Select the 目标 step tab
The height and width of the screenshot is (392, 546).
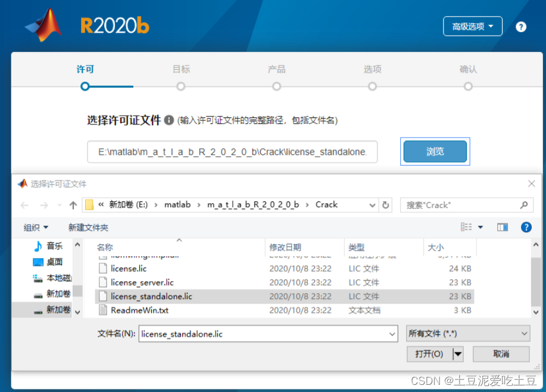point(181,69)
